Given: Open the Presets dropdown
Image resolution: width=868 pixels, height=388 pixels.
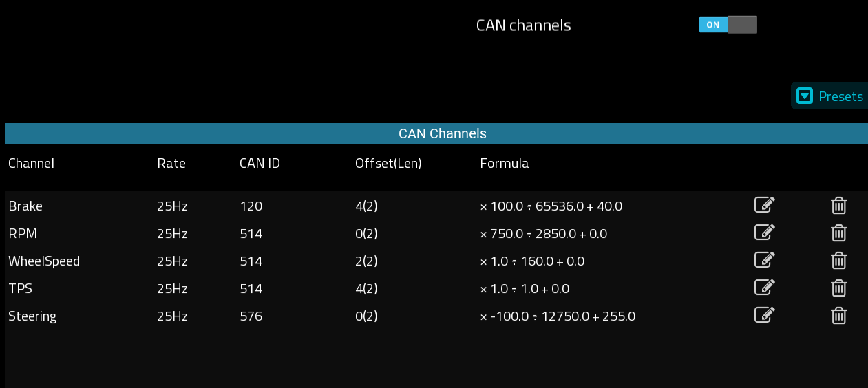Looking at the screenshot, I should pyautogui.click(x=829, y=96).
